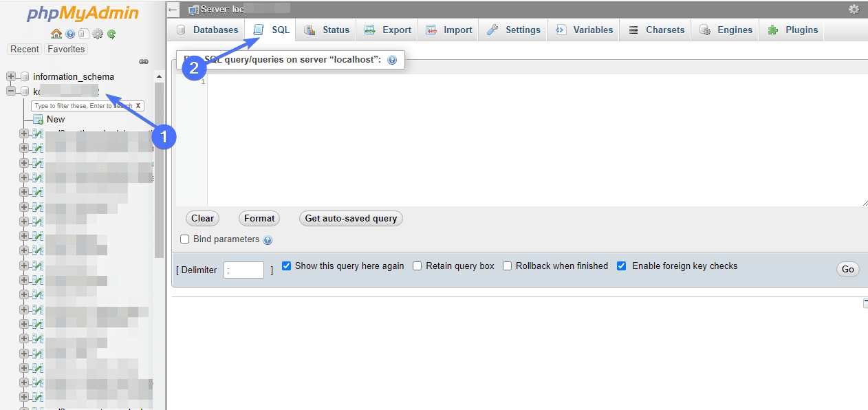This screenshot has height=410, width=868.
Task: Open the Databases tab
Action: click(x=207, y=30)
